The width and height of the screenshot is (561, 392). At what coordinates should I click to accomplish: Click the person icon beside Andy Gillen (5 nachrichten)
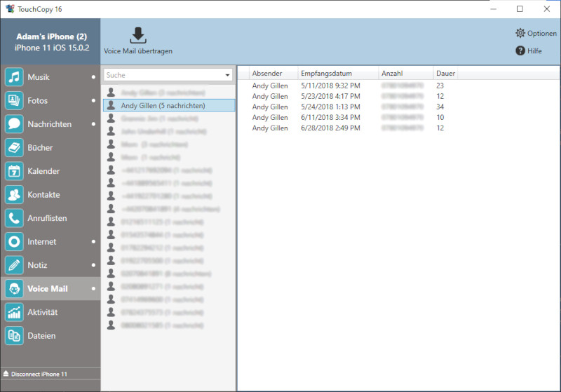tap(111, 105)
